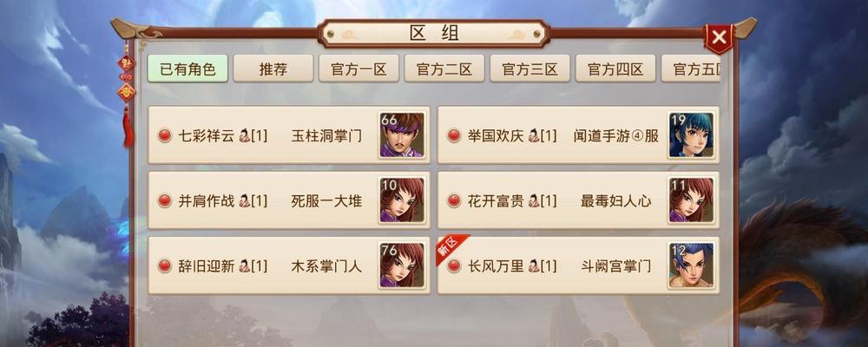The image size is (868, 347).
Task: Open the 推荐 tab
Action: tap(273, 69)
